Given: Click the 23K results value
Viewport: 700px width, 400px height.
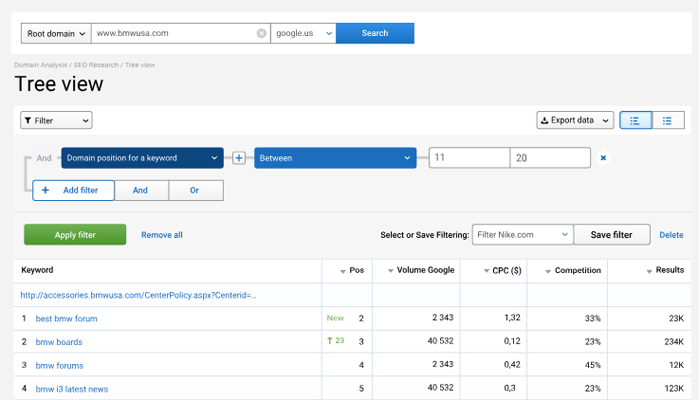Looking at the screenshot, I should 676,319.
